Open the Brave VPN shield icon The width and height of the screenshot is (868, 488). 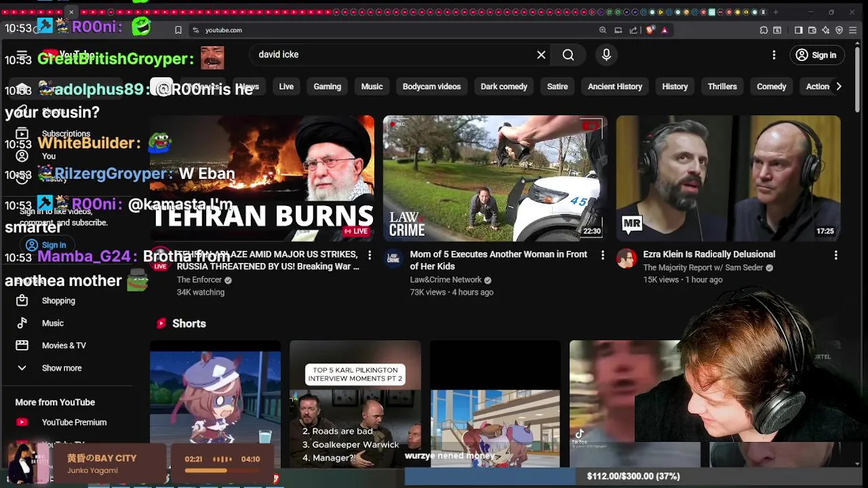click(x=839, y=30)
